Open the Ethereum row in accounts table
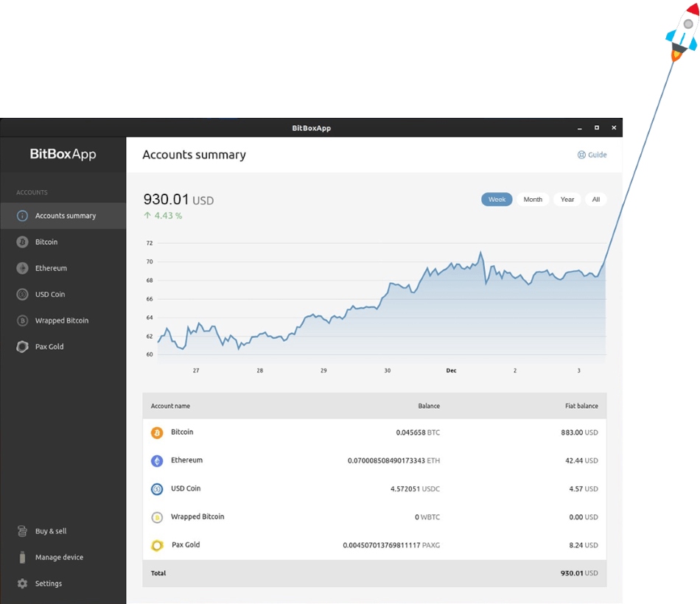 [374, 460]
